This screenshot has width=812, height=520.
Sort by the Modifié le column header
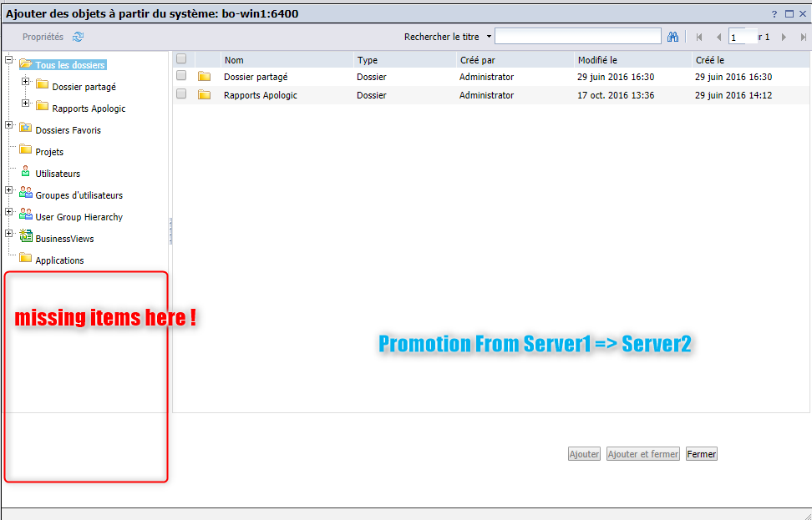tap(596, 60)
